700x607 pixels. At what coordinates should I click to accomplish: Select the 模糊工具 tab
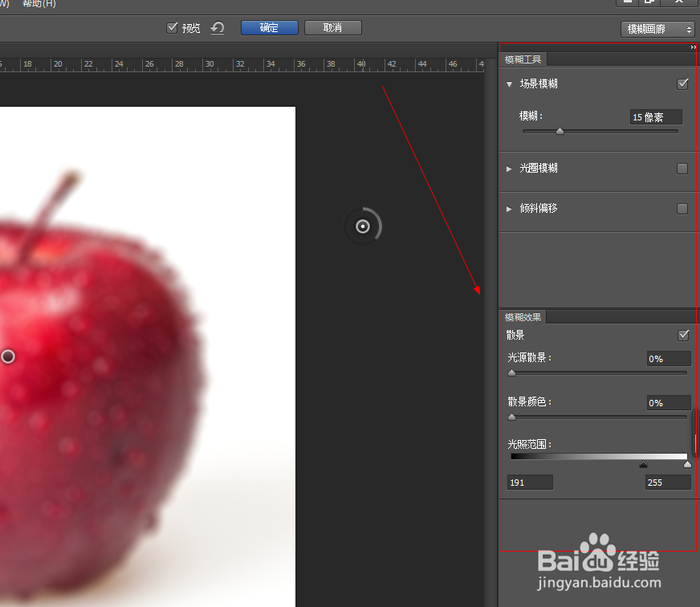[x=523, y=59]
